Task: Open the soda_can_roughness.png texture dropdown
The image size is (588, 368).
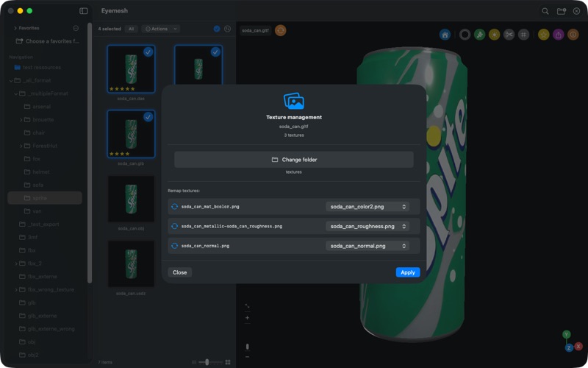Action: coord(367,226)
